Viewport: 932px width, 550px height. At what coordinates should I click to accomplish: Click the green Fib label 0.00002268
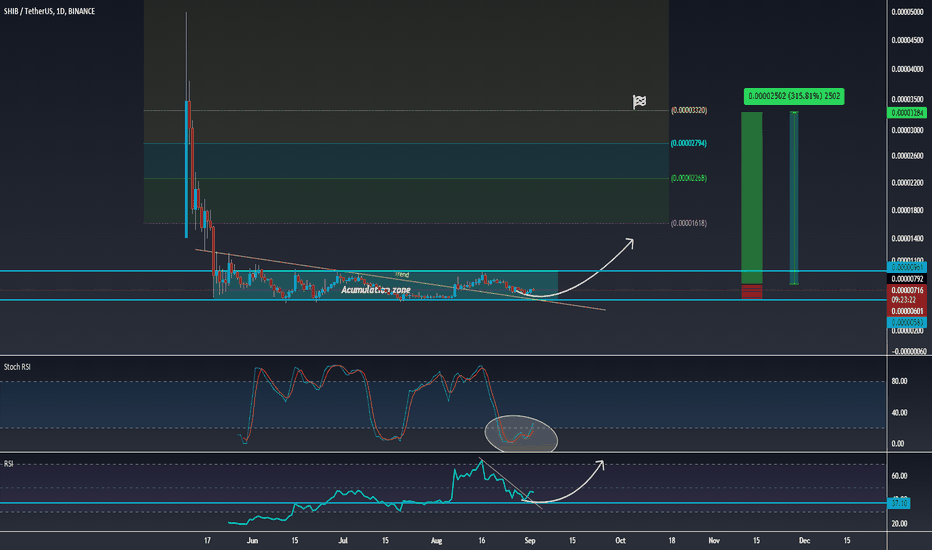click(689, 178)
